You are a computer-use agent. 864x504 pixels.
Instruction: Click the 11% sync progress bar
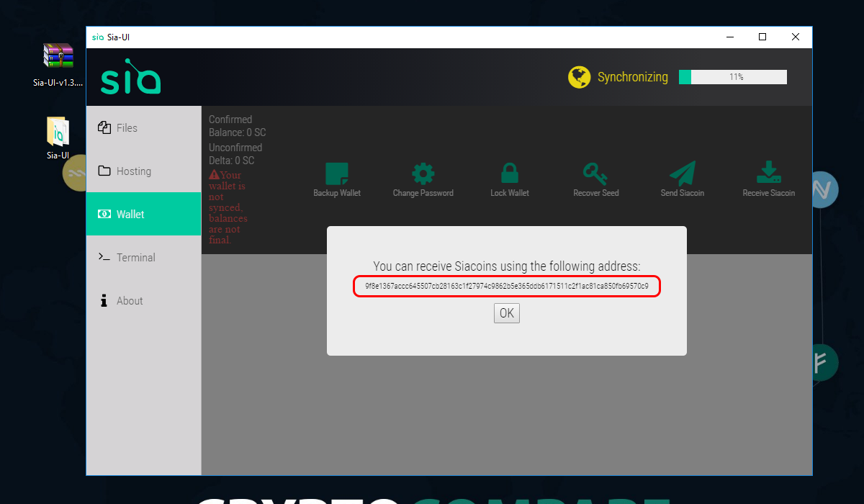733,77
